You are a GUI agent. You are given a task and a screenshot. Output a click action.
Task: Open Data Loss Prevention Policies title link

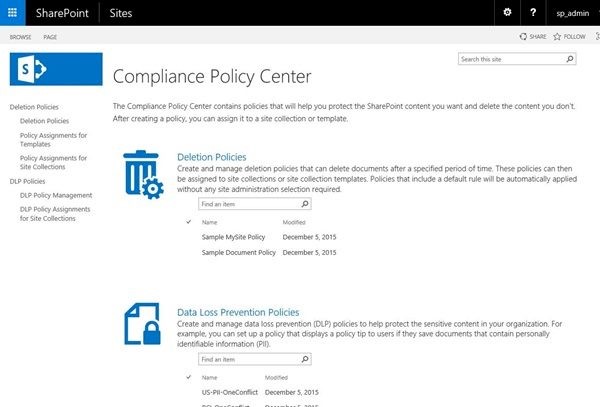(238, 312)
